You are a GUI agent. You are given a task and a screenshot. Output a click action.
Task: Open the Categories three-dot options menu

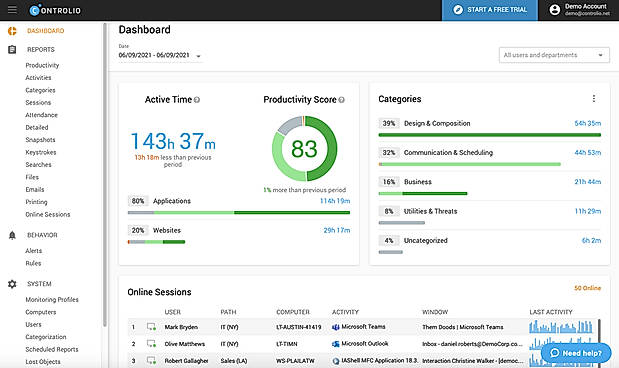coord(594,99)
